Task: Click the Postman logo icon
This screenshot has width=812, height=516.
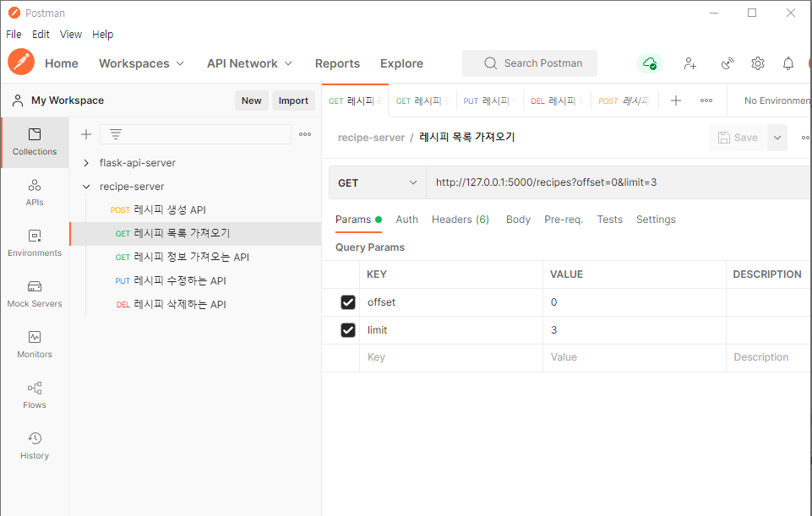Action: 21,62
